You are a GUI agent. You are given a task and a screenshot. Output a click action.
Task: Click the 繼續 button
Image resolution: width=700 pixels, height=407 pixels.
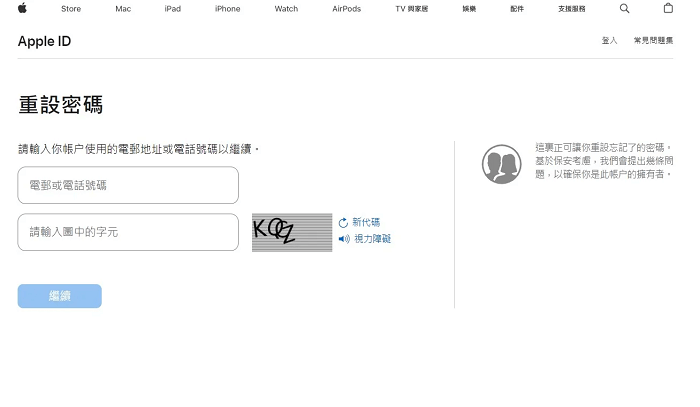pos(60,296)
